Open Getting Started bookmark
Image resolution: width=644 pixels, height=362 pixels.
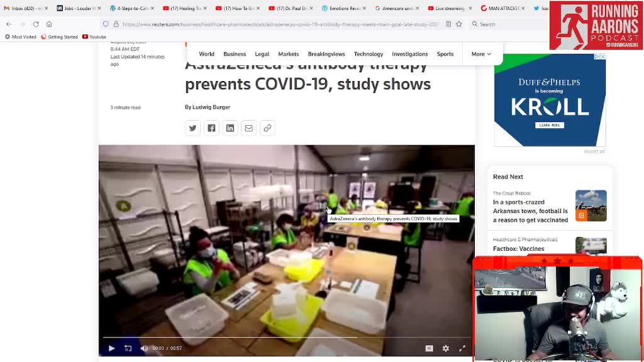(59, 37)
